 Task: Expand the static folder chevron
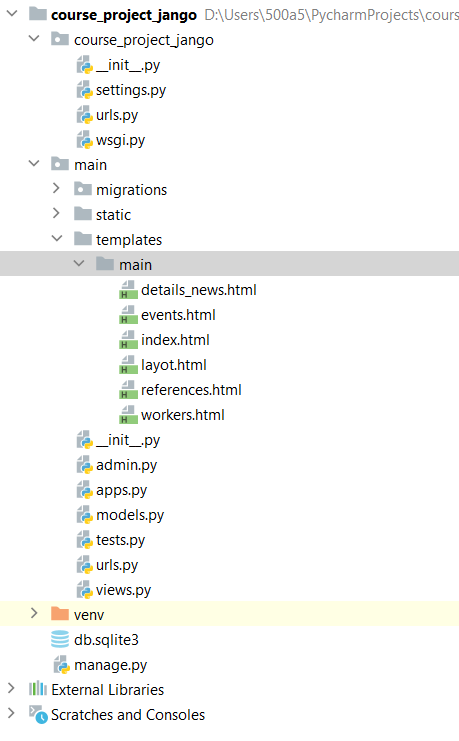tap(56, 214)
